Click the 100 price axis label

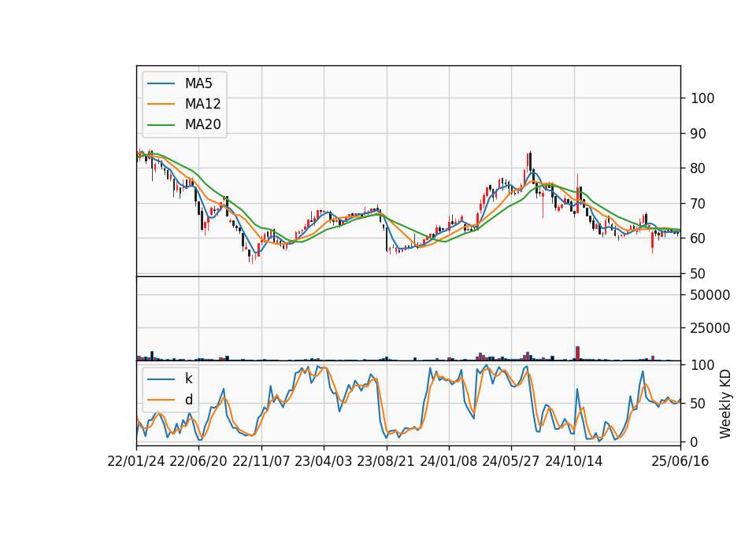702,98
